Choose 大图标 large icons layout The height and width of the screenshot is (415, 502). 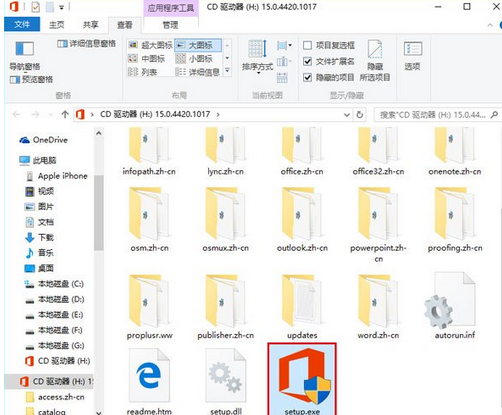(198, 45)
